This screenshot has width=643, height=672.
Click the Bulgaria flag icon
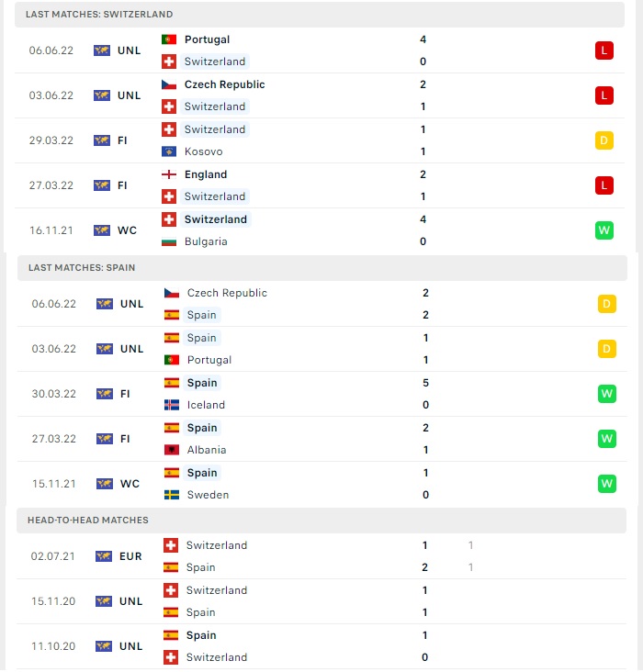169,241
